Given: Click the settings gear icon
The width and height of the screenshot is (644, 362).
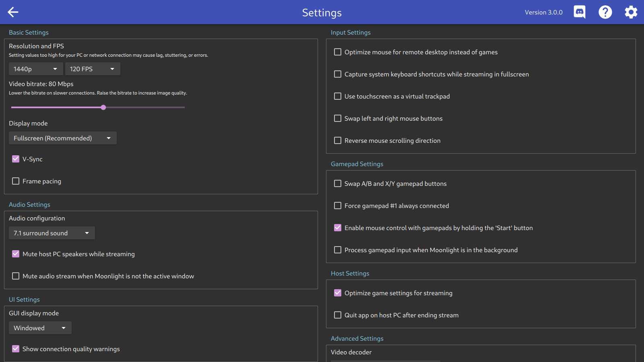Looking at the screenshot, I should click(x=631, y=12).
